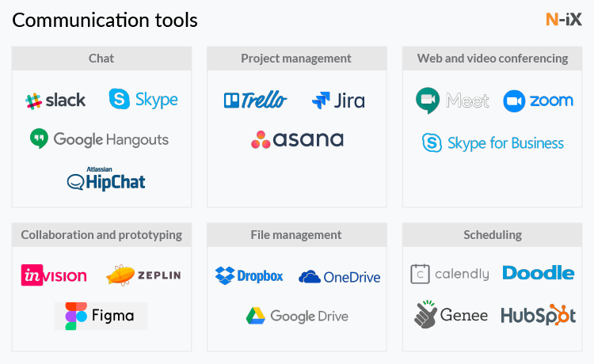Click the Trello logo

coord(255,100)
